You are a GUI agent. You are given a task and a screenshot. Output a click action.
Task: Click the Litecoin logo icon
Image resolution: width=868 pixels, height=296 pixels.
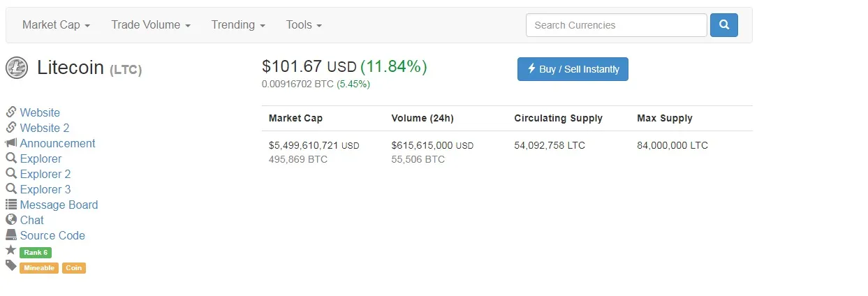17,68
